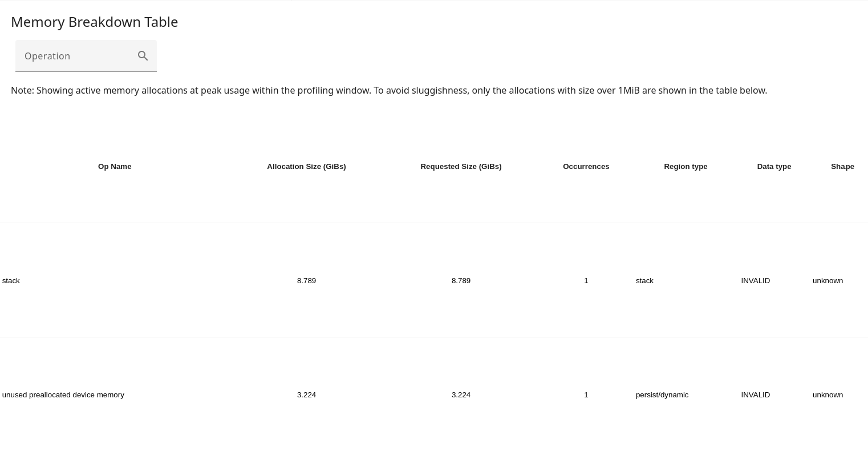The height and width of the screenshot is (451, 868).
Task: Click the persist/dynamic region type cell
Action: point(662,395)
